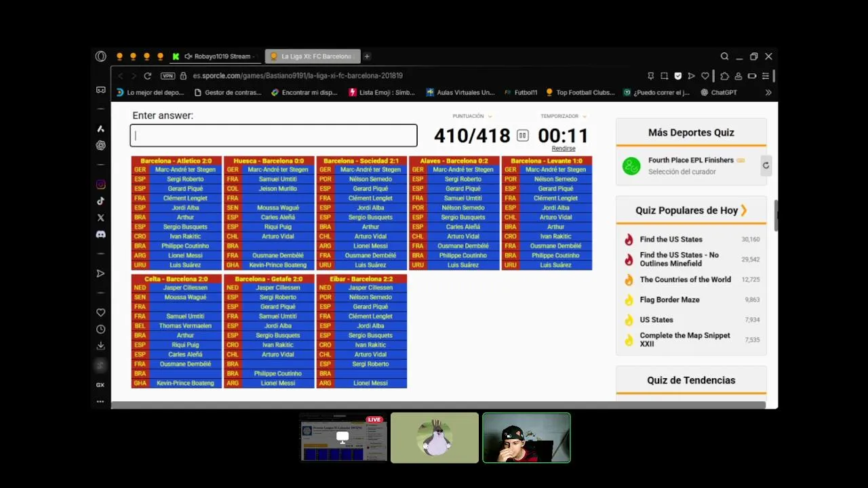Click the pin icon in address bar
The height and width of the screenshot is (488, 868).
(650, 76)
